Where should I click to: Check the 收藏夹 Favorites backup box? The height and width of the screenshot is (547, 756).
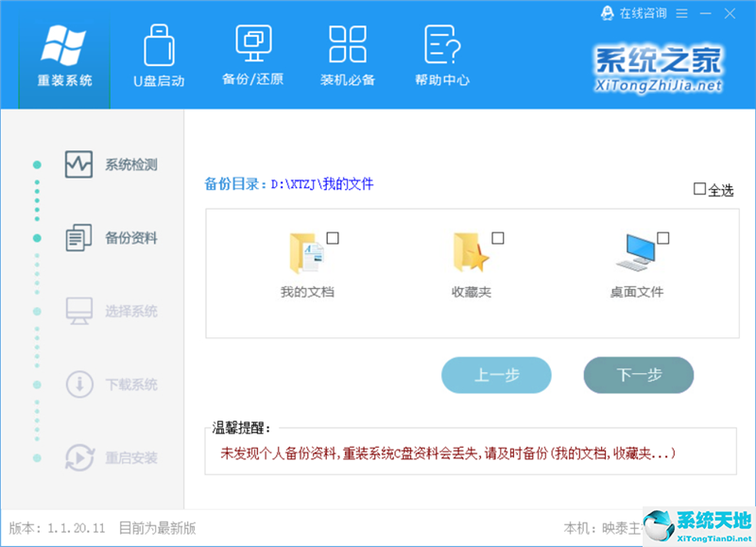click(499, 237)
